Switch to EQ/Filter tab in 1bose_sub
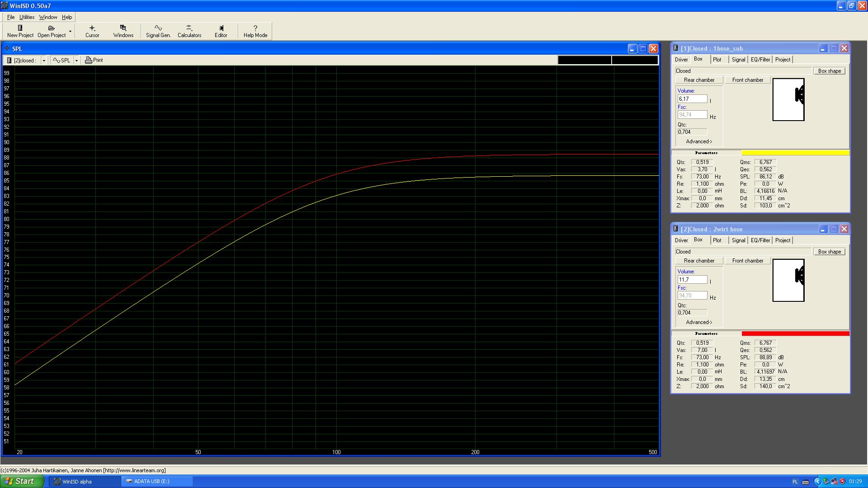868x488 pixels. [x=760, y=60]
